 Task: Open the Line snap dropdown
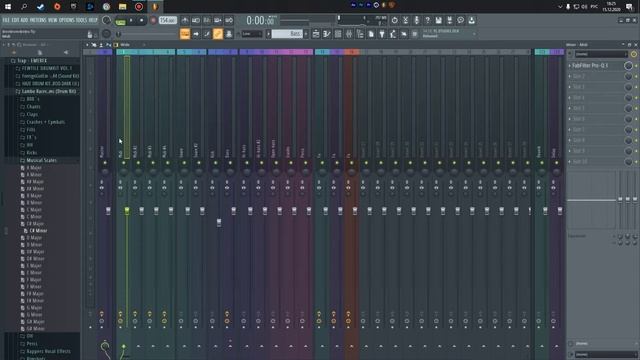pyautogui.click(x=252, y=34)
